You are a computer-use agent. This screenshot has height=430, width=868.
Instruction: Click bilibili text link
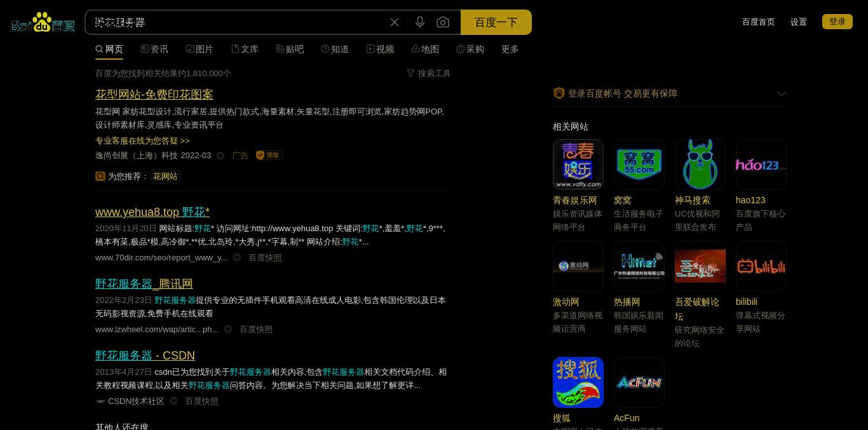(747, 302)
